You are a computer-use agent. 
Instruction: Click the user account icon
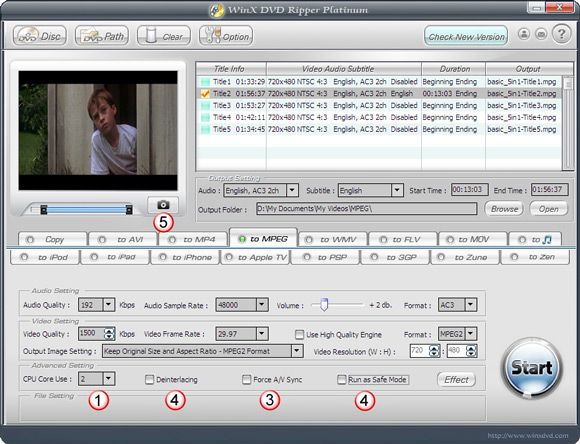pyautogui.click(x=524, y=34)
